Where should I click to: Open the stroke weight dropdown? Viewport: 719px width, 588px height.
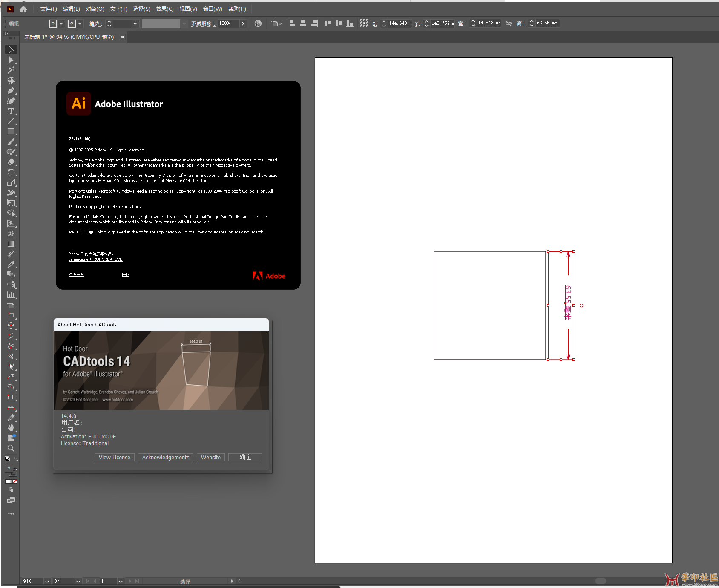[x=135, y=24]
